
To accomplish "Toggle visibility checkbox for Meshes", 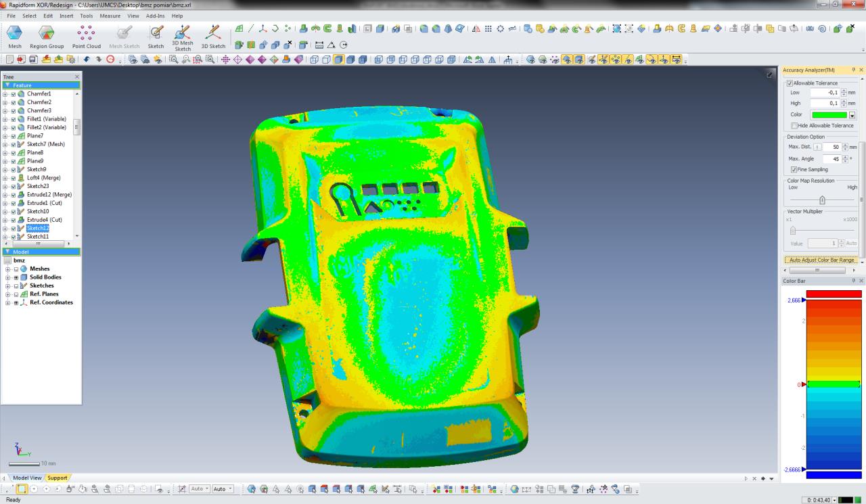I will (x=16, y=269).
